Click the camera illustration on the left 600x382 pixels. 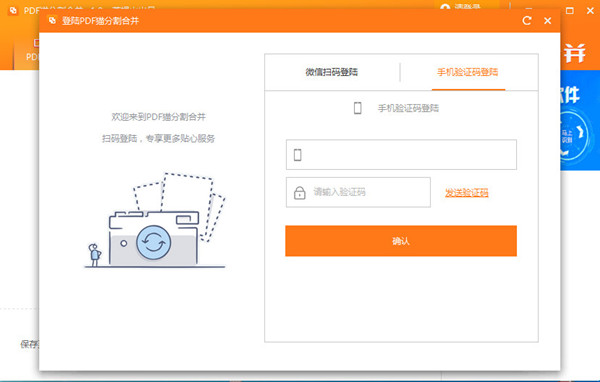click(x=155, y=219)
